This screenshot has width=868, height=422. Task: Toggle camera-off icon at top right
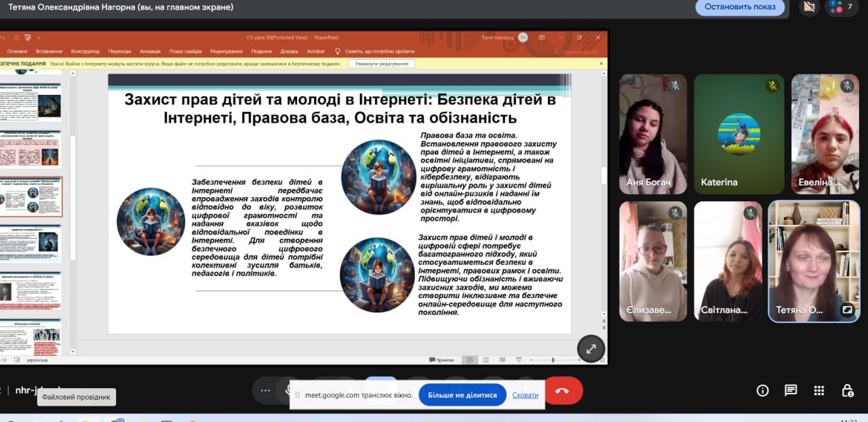808,7
